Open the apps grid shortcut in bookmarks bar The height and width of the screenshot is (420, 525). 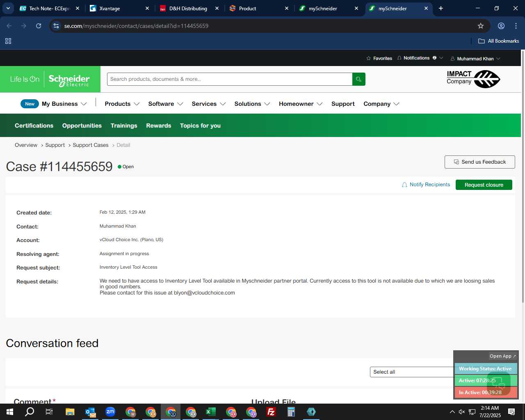8,41
